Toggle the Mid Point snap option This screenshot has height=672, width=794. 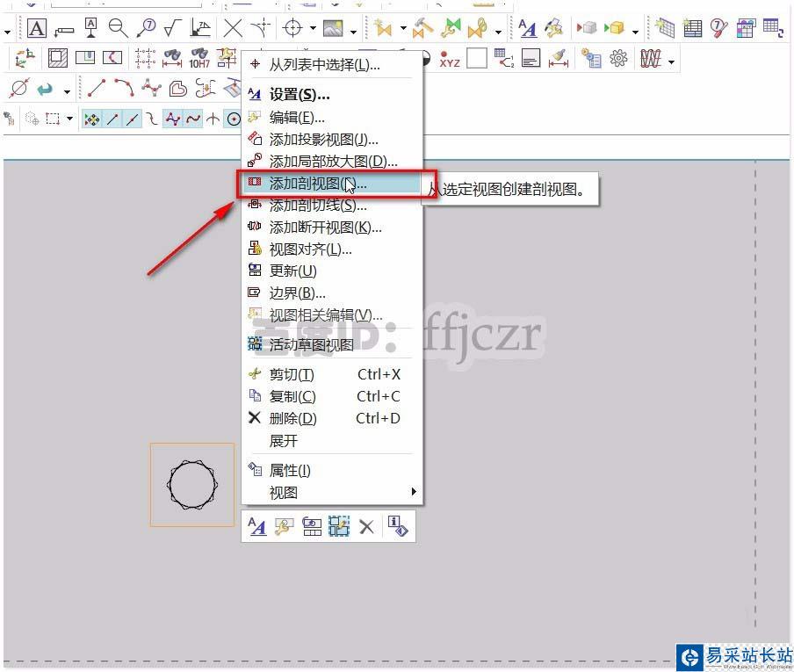133,119
